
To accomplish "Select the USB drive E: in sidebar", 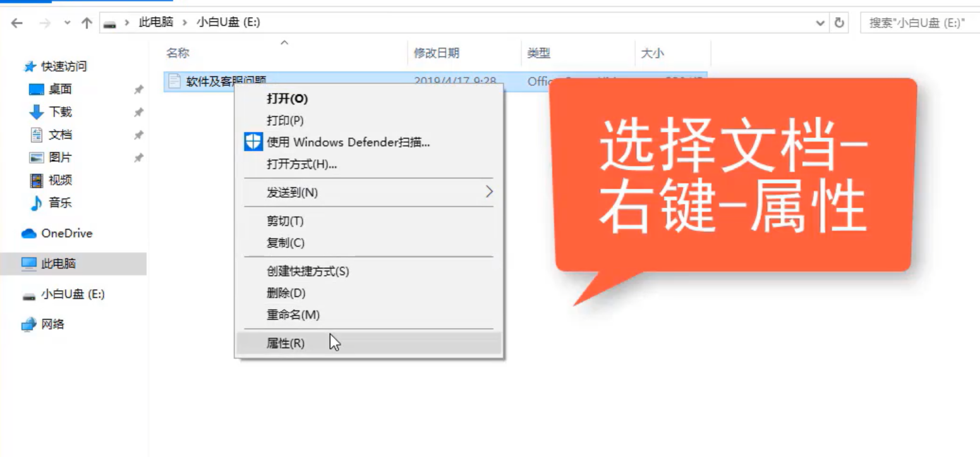I will coord(72,294).
